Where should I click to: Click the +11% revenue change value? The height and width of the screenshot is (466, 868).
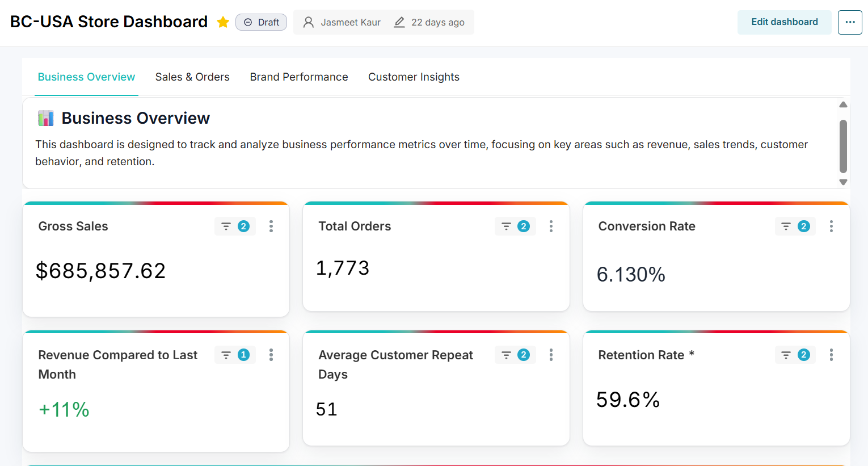tap(64, 409)
